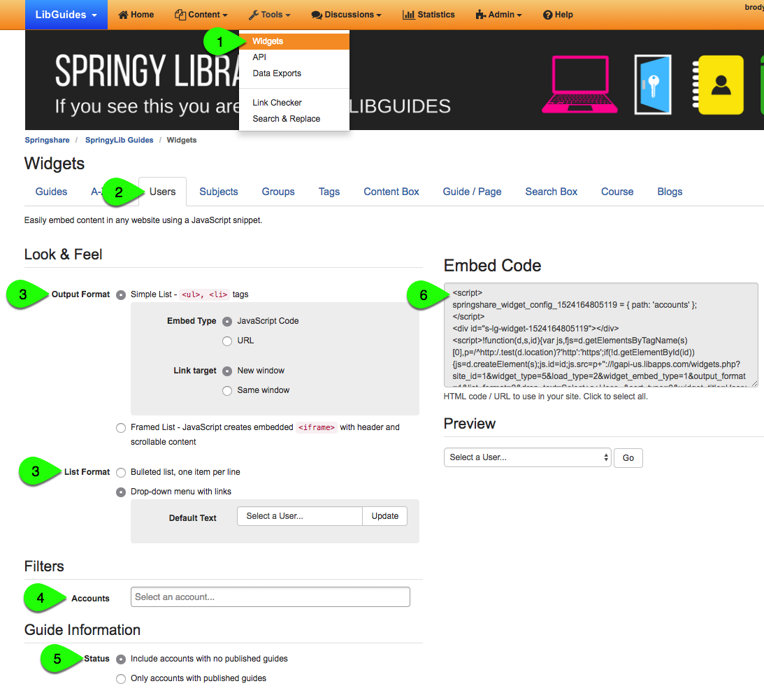The height and width of the screenshot is (700, 764).
Task: Choose Widgets from Tools menu
Action: click(294, 41)
